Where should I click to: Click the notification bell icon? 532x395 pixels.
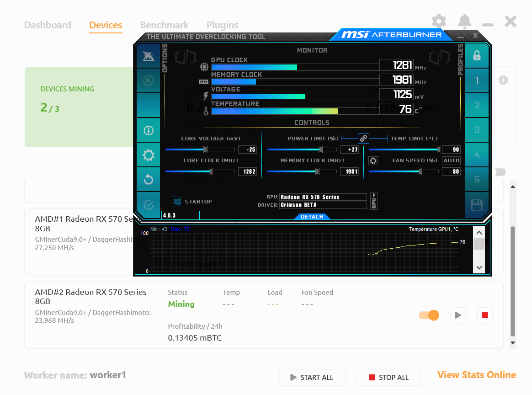coord(464,21)
